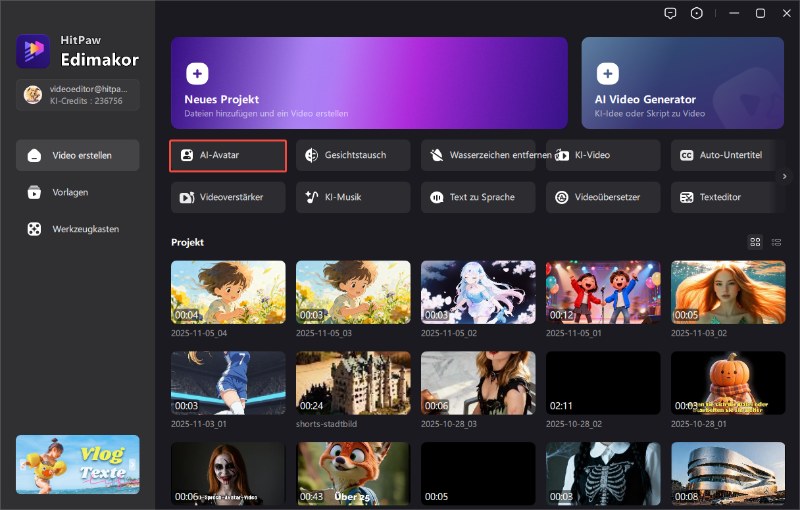Click the feedback message icon in title bar

(x=670, y=13)
